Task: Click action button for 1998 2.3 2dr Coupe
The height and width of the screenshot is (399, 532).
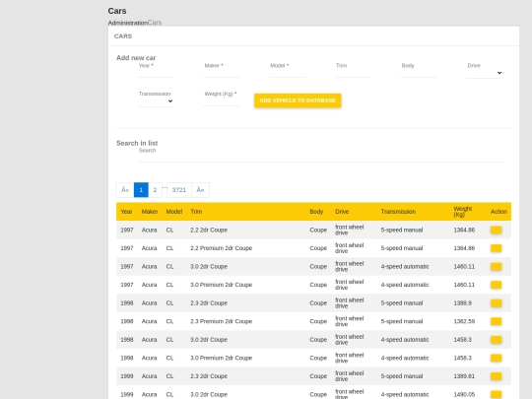Action: click(496, 303)
